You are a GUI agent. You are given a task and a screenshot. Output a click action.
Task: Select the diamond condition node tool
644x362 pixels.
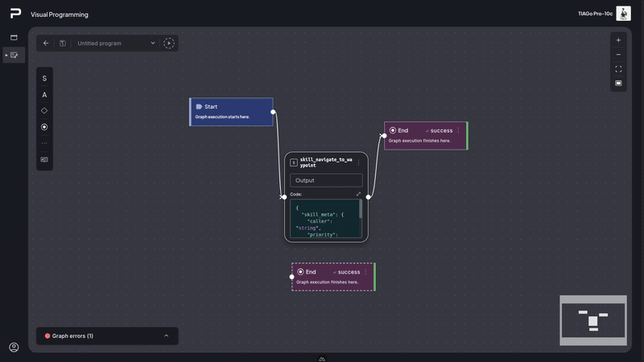pos(44,111)
